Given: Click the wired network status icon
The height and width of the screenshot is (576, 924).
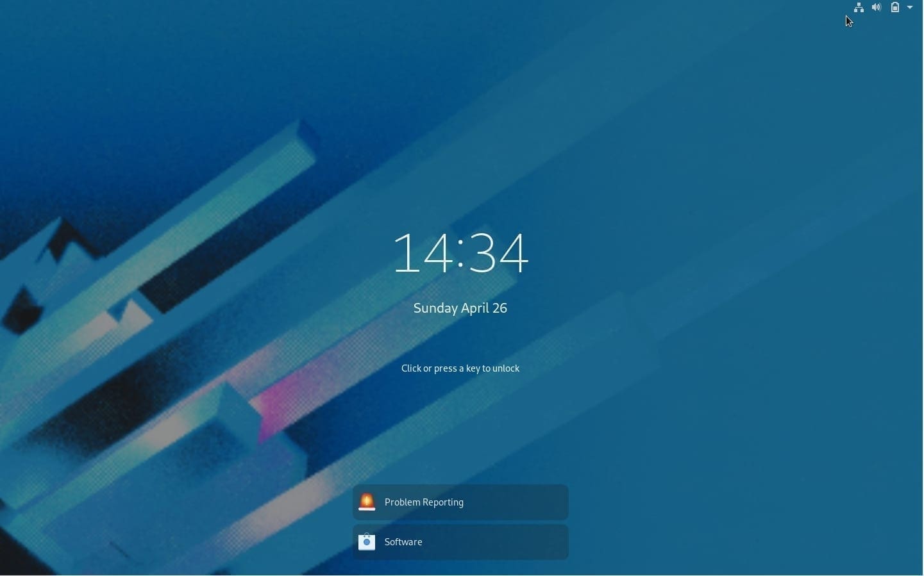Looking at the screenshot, I should (859, 8).
